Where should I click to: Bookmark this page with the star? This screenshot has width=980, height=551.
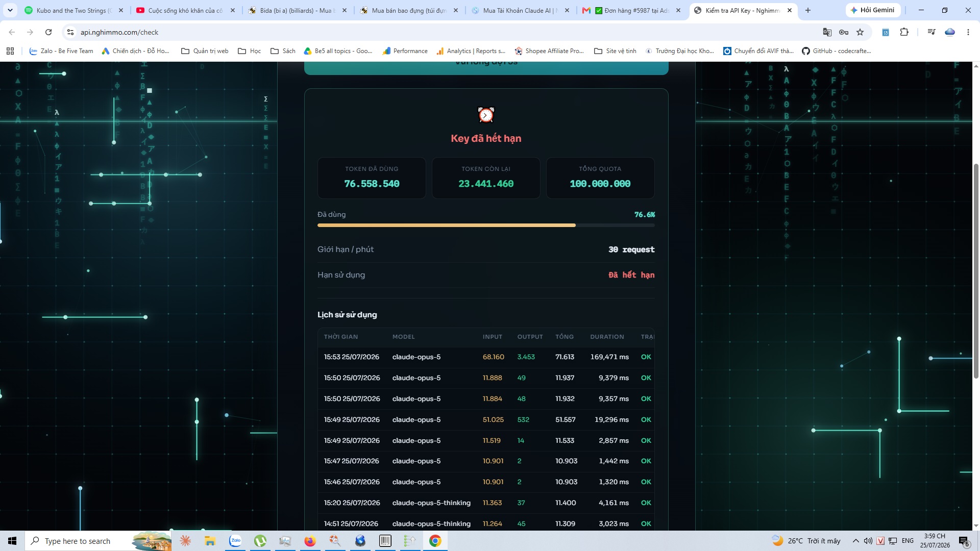click(x=860, y=32)
